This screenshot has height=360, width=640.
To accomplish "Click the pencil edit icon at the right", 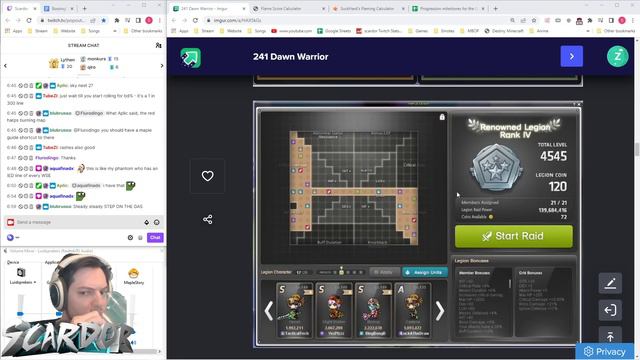I will click(610, 283).
